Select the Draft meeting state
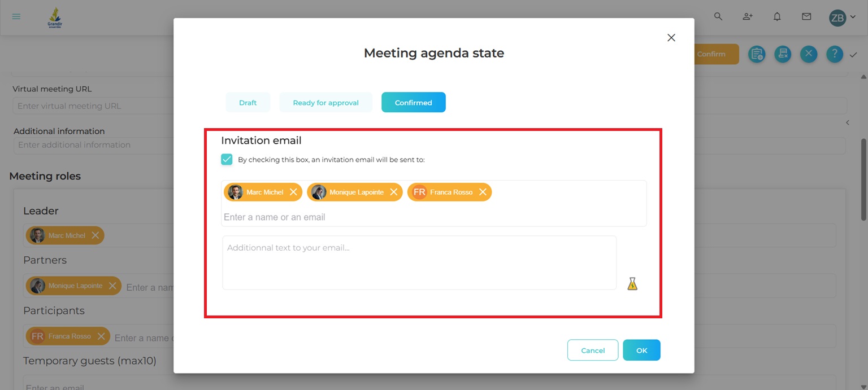 pos(248,102)
